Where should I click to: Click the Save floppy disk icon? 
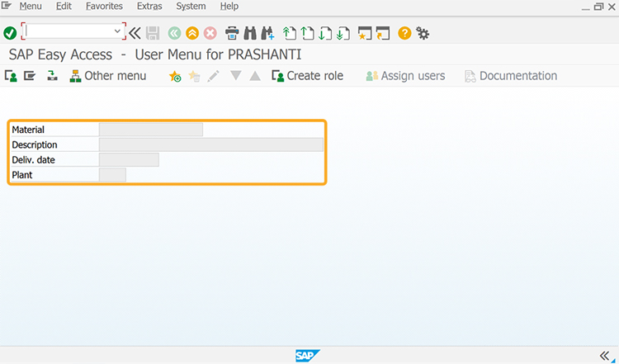point(153,33)
